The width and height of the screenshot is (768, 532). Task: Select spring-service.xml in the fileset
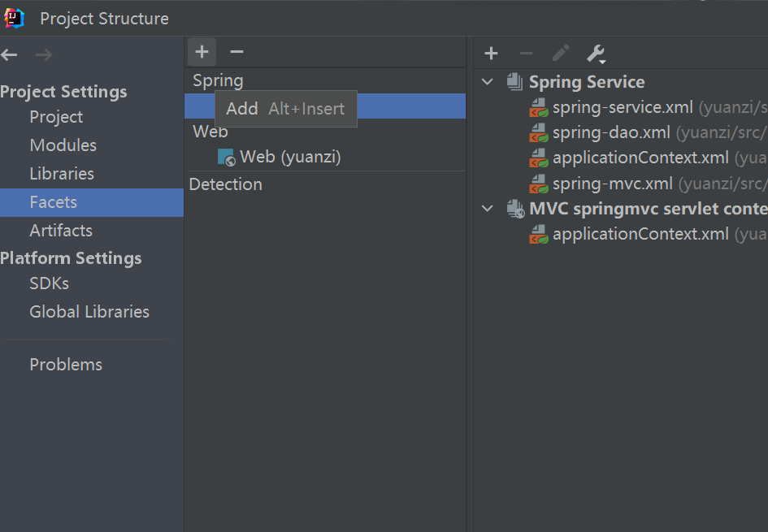623,107
